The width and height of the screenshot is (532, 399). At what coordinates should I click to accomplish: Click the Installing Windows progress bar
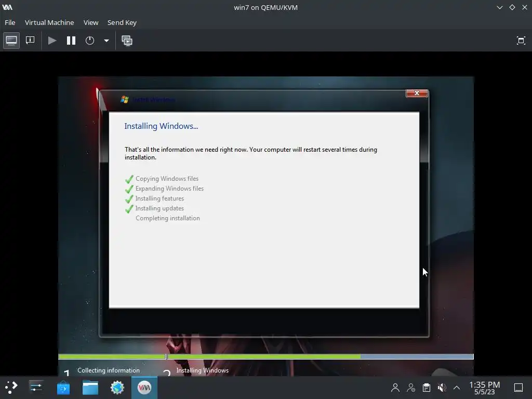pyautogui.click(x=321, y=356)
